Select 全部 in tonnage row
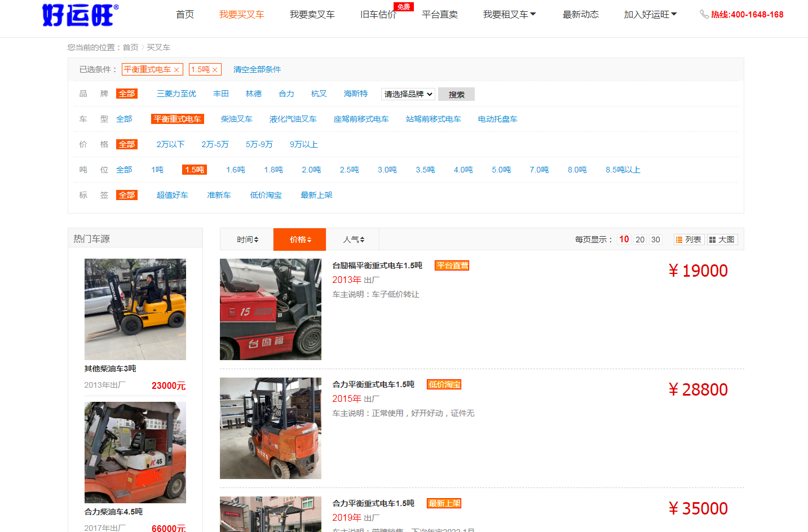 point(124,170)
